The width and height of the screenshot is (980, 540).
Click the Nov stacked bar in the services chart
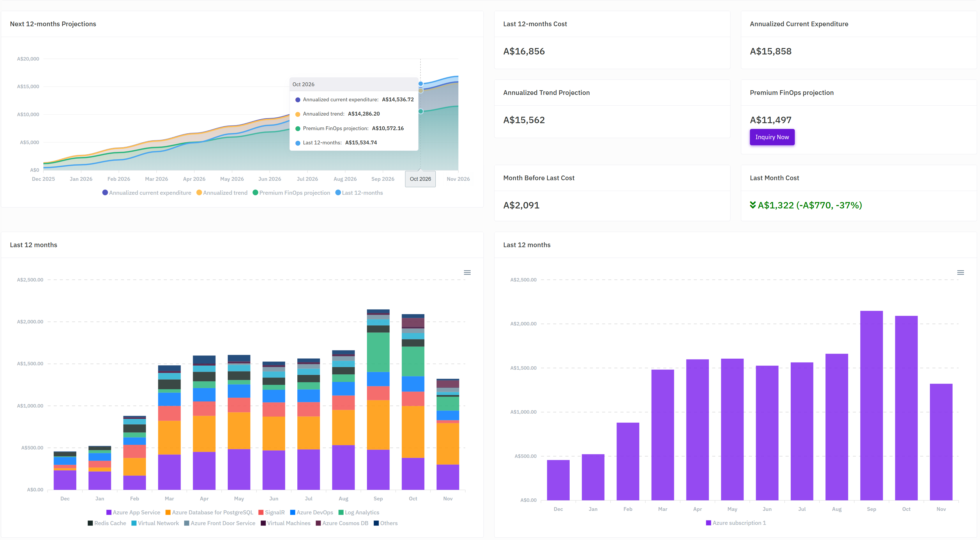pos(447,441)
